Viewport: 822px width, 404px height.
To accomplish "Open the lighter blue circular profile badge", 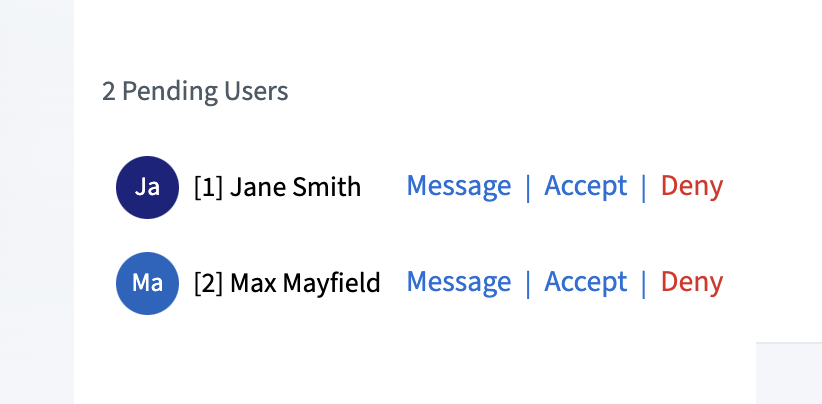I will click(x=147, y=283).
